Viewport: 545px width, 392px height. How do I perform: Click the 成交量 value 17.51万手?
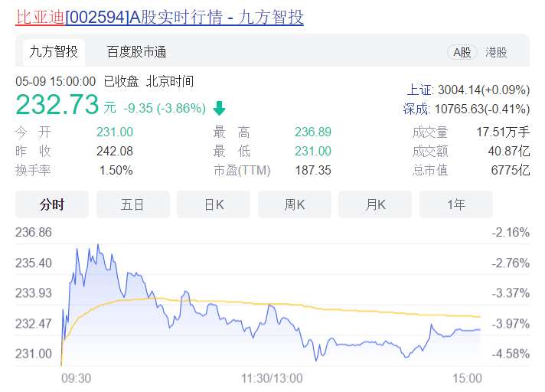(503, 132)
